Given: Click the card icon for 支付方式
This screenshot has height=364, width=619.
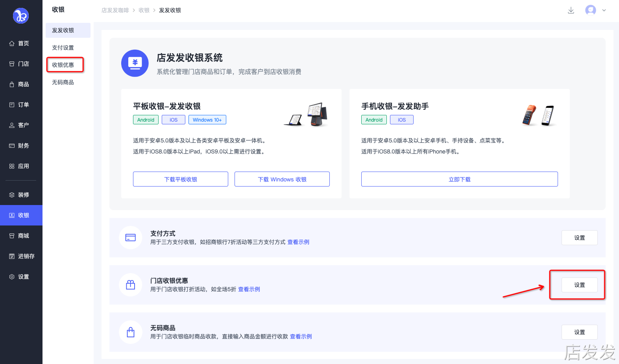Looking at the screenshot, I should click(131, 238).
